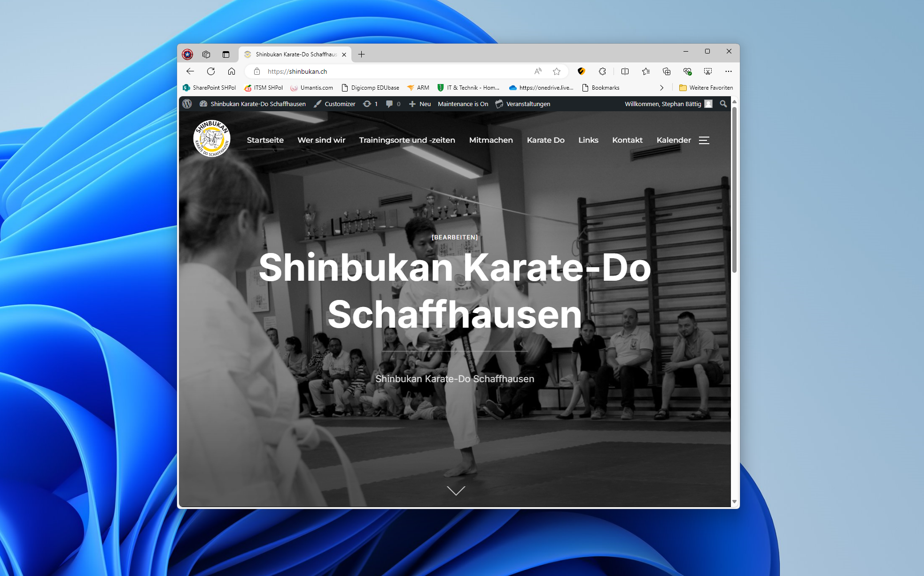Open the Norton shield extension icon
924x576 pixels.
582,71
